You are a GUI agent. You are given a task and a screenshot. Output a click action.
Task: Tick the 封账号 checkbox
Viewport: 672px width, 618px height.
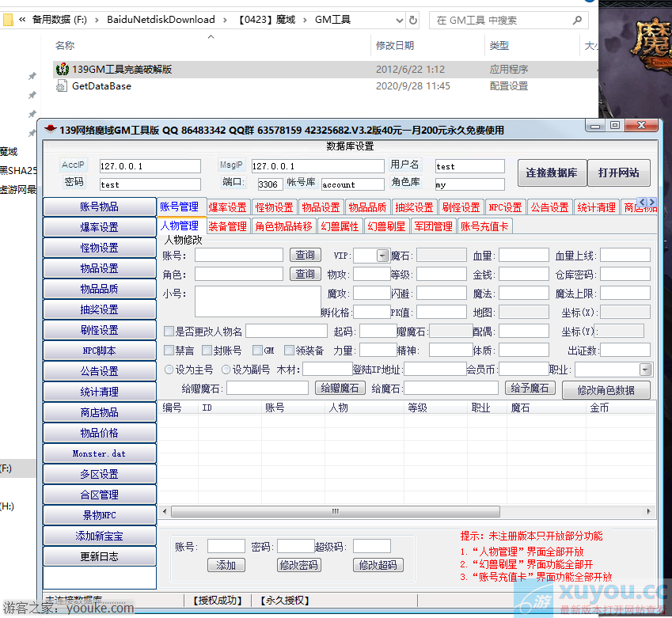point(207,351)
